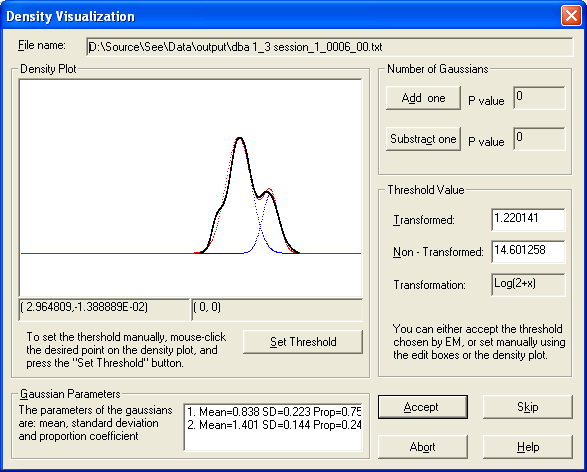The height and width of the screenshot is (472, 587).
Task: Click the Set Threshold button
Action: (303, 342)
